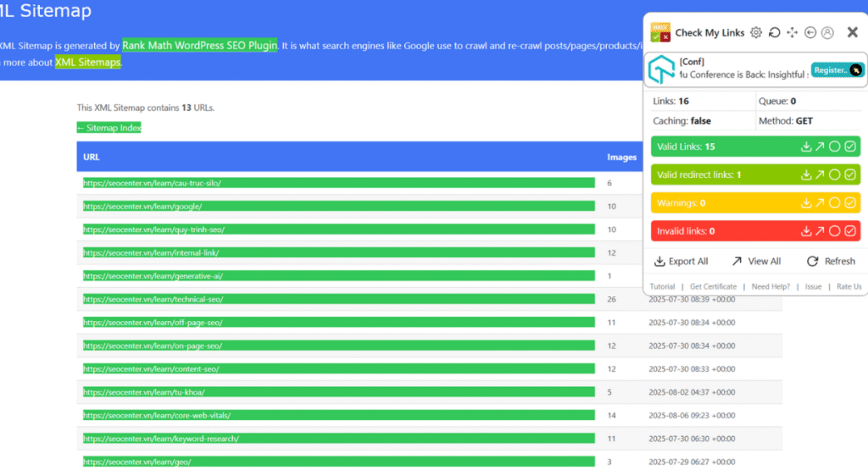Click the back arrow circle icon
This screenshot has height=470, width=868.
(x=810, y=33)
